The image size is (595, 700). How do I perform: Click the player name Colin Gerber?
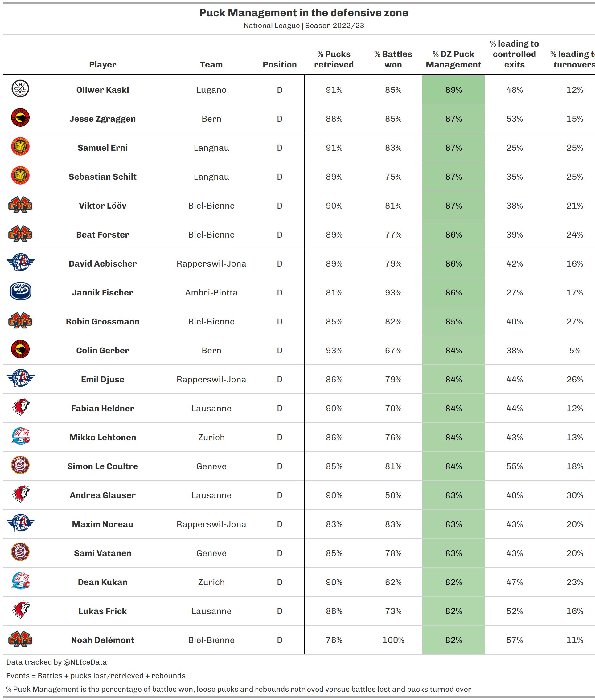[x=103, y=351]
